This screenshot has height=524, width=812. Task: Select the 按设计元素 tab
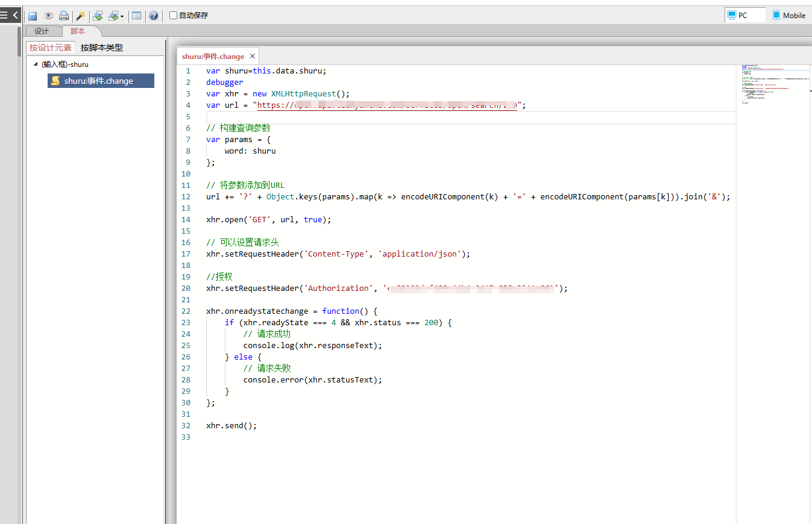coord(51,48)
